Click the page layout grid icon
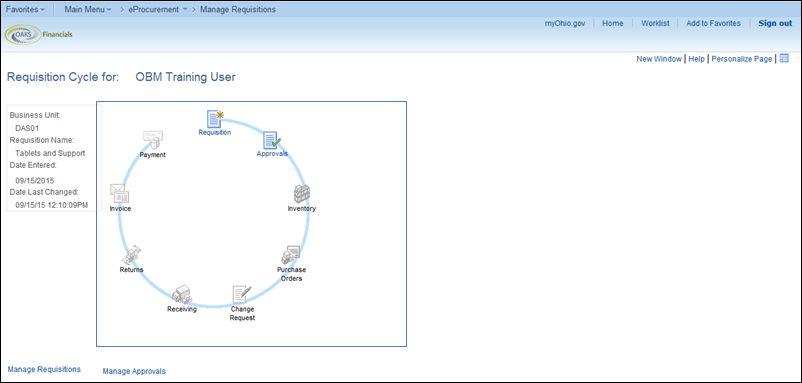802x383 pixels. 784,59
